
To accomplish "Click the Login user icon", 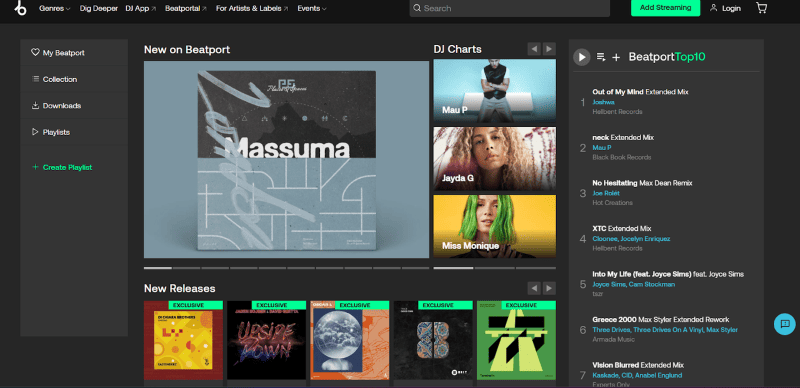I will 713,8.
